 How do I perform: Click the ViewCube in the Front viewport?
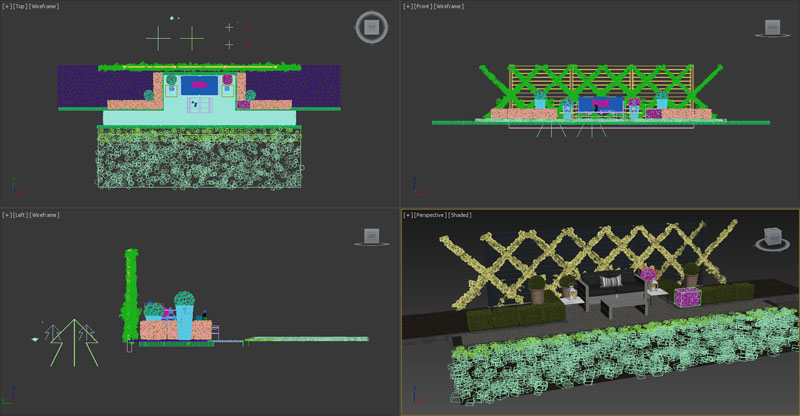(772, 28)
